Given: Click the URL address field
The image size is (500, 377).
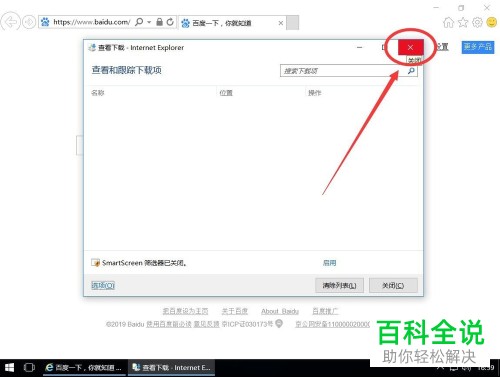Looking at the screenshot, I should tap(92, 22).
